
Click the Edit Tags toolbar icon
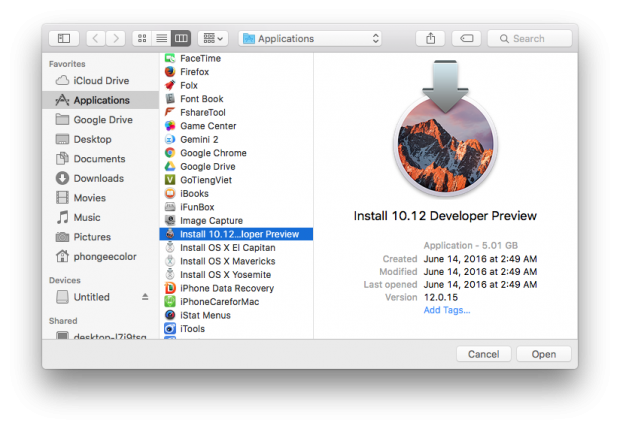pos(464,38)
